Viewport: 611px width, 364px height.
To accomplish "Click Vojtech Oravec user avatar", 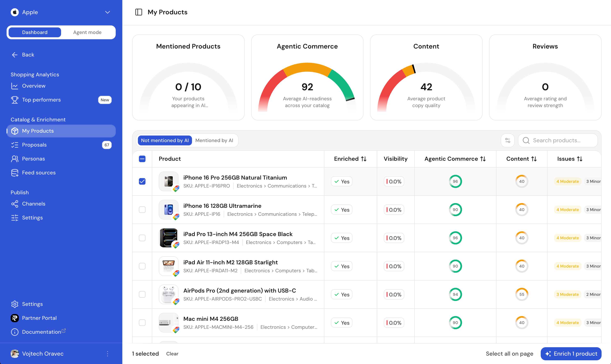I will click(15, 353).
